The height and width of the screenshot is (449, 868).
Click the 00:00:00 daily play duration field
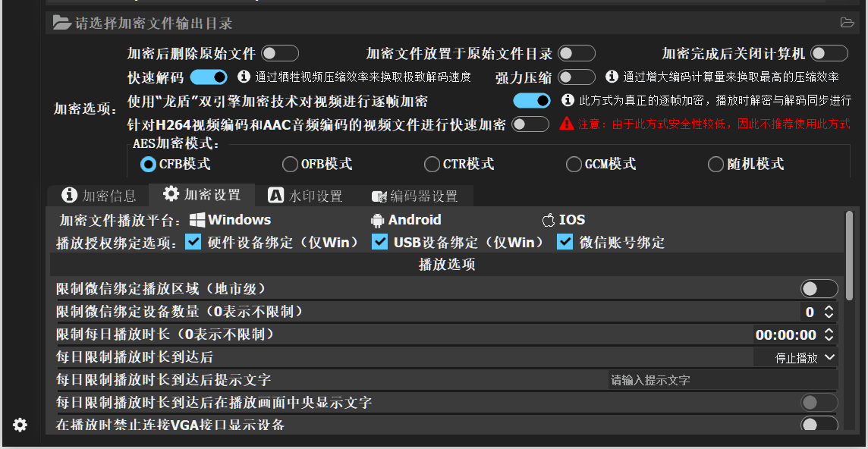786,334
